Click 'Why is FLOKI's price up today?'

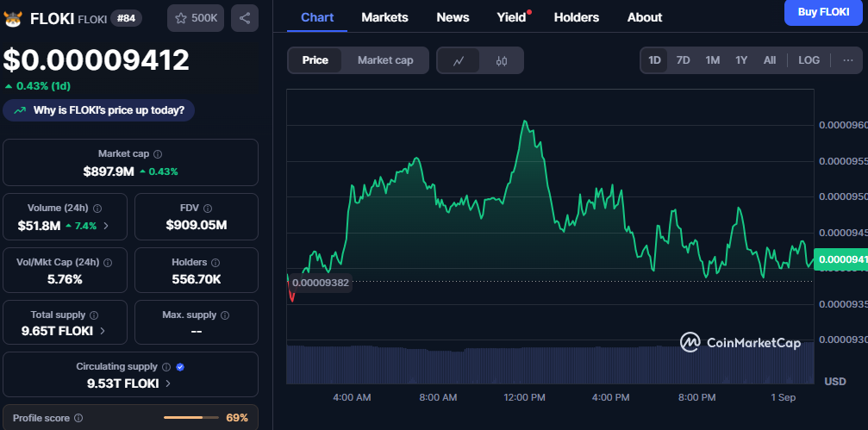click(x=99, y=110)
